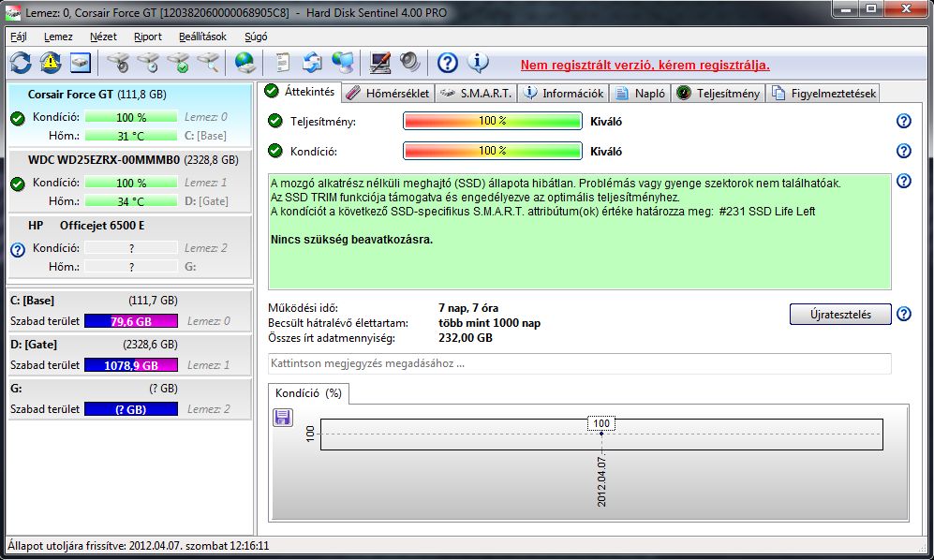The image size is (934, 560).
Task: Switch to the S.M.A.R.T. tab
Action: pos(476,93)
